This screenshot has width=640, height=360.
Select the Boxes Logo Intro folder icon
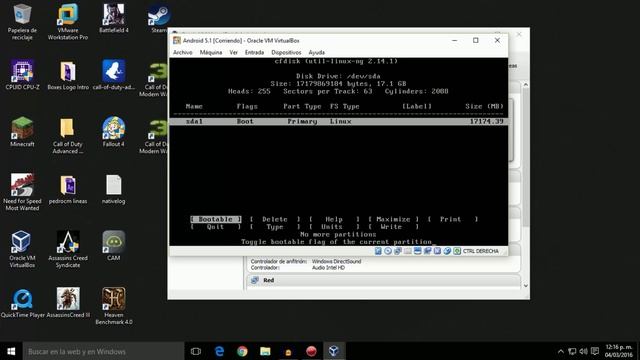(68, 75)
